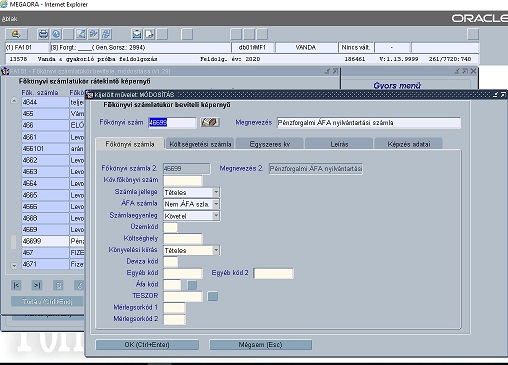
Task: Click the Tovább (Ctrl+End) button in FA101 window
Action: click(47, 301)
